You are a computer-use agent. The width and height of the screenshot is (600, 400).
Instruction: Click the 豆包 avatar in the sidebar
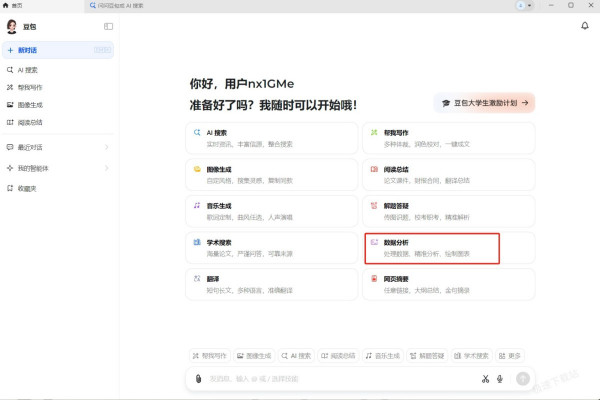12,26
